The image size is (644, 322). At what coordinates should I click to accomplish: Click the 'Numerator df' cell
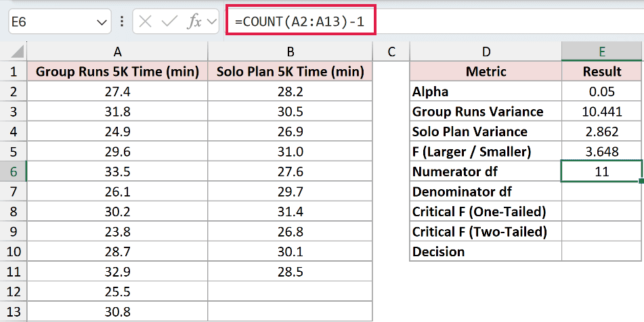tap(486, 172)
